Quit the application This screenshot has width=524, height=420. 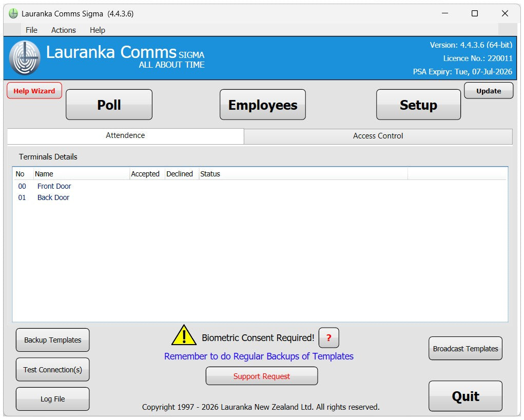(465, 396)
